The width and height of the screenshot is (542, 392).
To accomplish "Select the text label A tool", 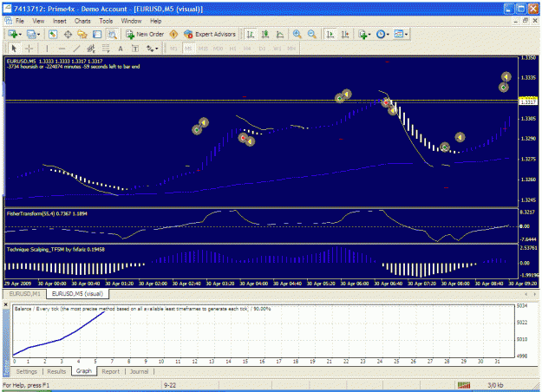I will 121,49.
